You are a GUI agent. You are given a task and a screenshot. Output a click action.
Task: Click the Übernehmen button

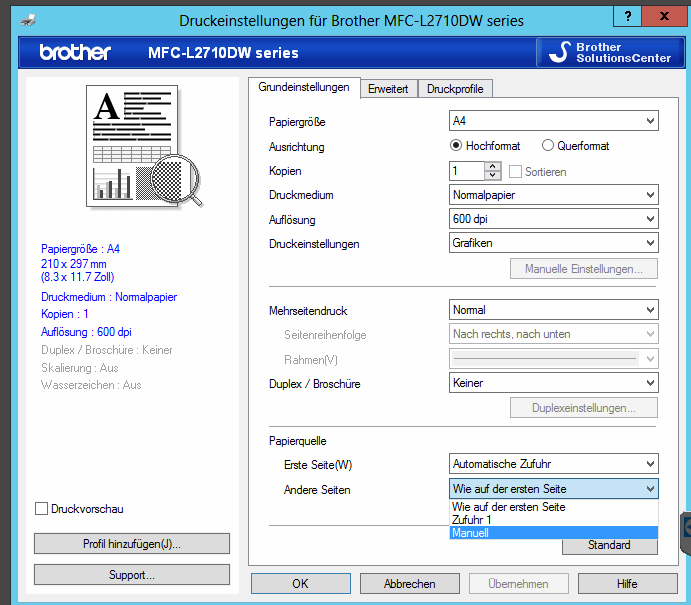[x=518, y=583]
